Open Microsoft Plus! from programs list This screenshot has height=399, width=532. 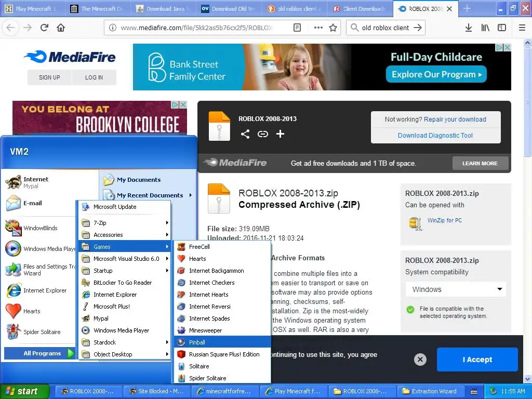tap(125, 307)
